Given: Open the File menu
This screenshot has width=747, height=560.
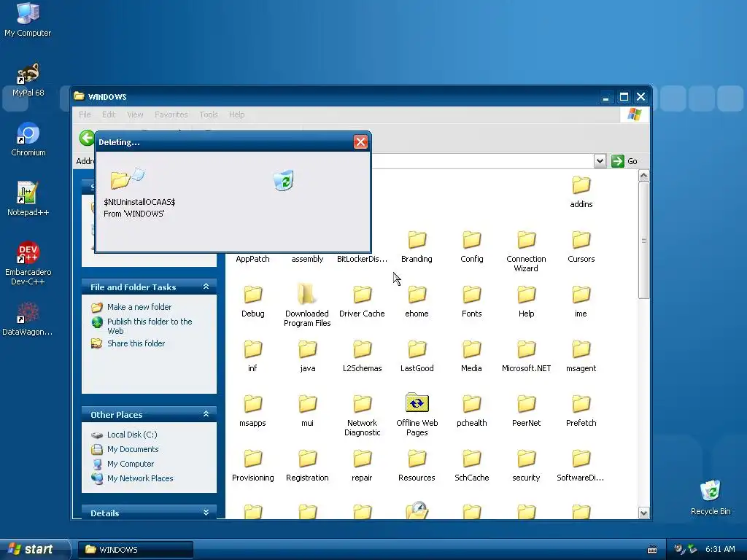Looking at the screenshot, I should (x=85, y=114).
